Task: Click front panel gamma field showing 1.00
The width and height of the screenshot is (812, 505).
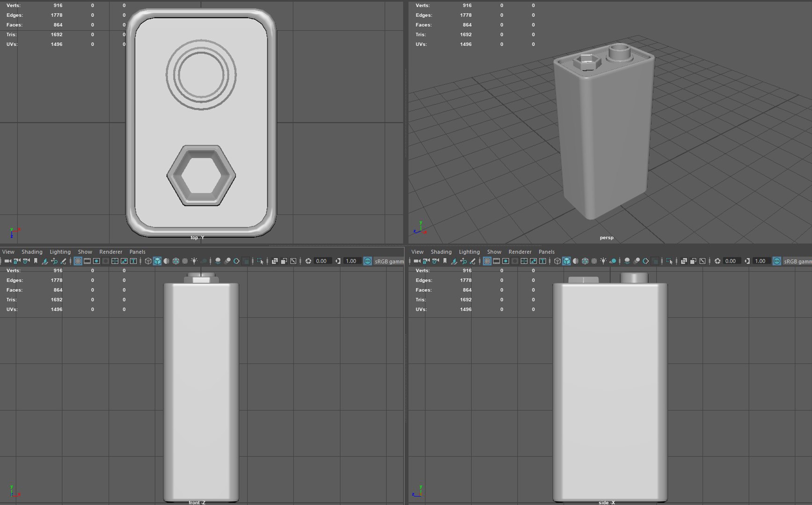Action: tap(352, 261)
